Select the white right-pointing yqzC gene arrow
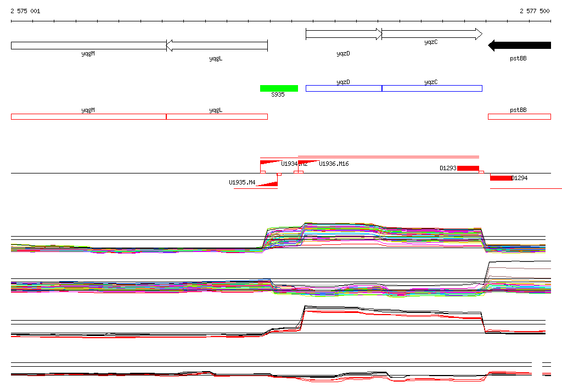The height and width of the screenshot is (392, 562). pos(432,34)
